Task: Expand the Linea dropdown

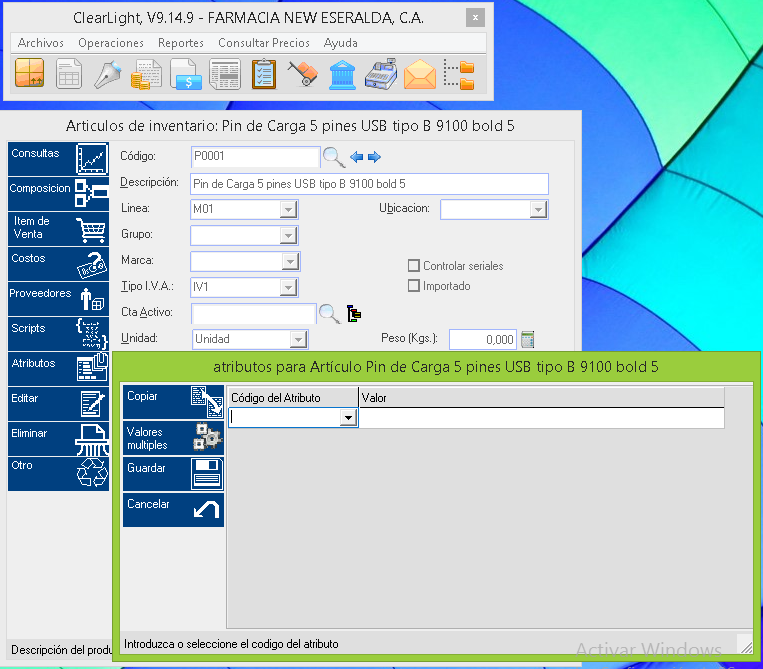Action: pos(288,209)
